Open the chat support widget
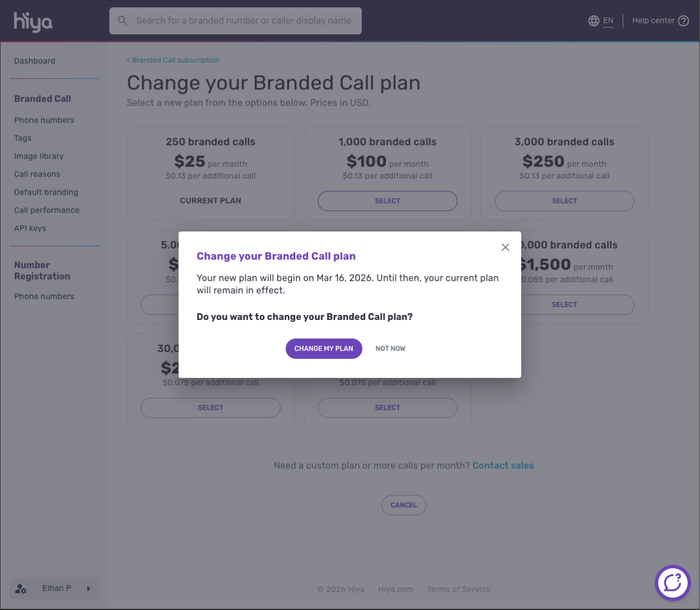700x610 pixels. coord(672,583)
